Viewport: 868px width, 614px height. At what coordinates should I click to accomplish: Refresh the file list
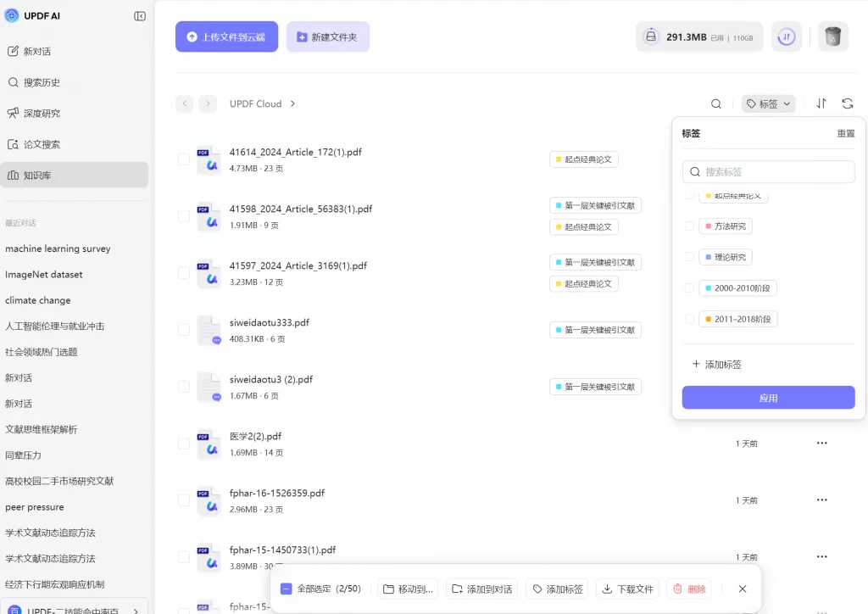848,103
